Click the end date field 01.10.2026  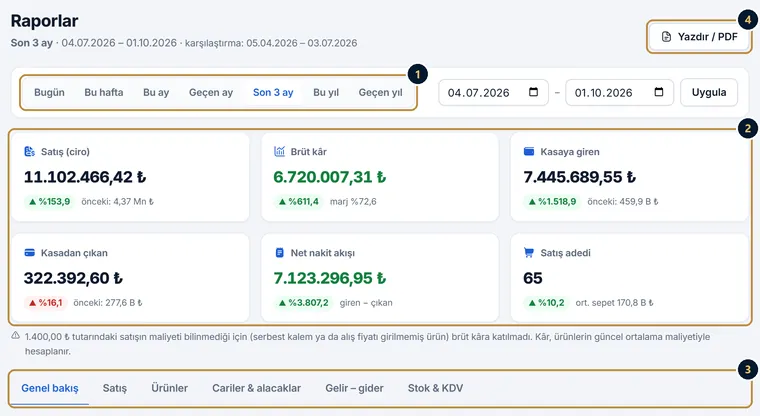click(619, 93)
